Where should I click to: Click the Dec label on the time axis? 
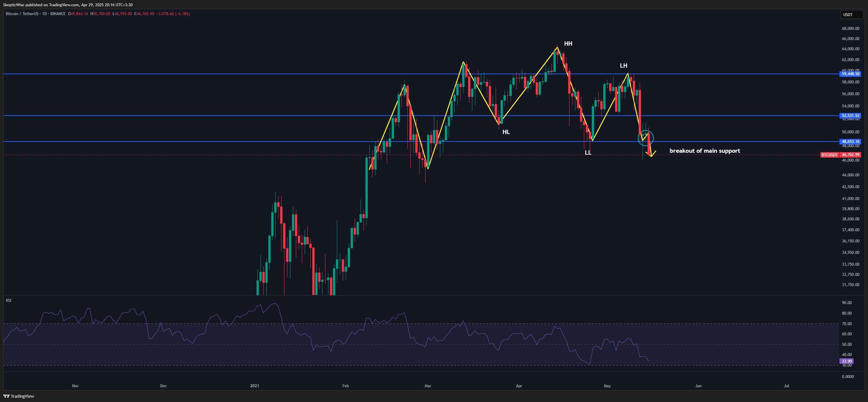[163, 386]
